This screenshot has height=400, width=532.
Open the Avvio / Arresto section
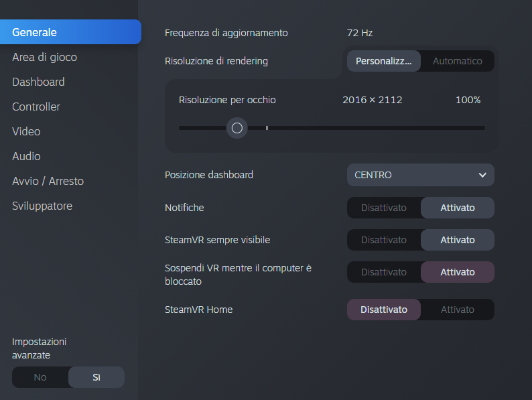[x=48, y=181]
